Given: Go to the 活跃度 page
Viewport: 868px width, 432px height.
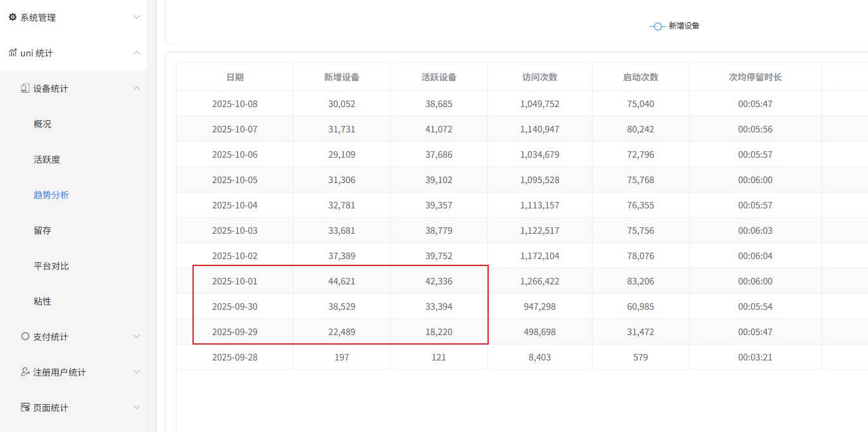Looking at the screenshot, I should click(x=47, y=160).
